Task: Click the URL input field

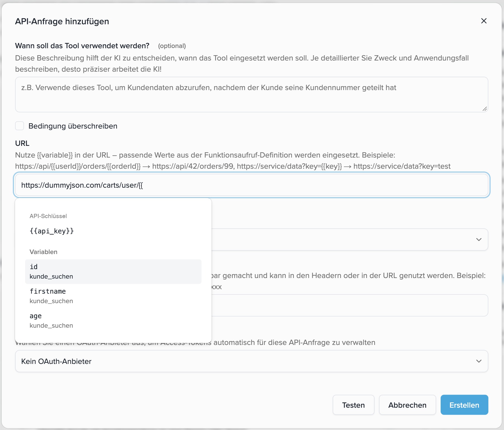Action: [251, 185]
